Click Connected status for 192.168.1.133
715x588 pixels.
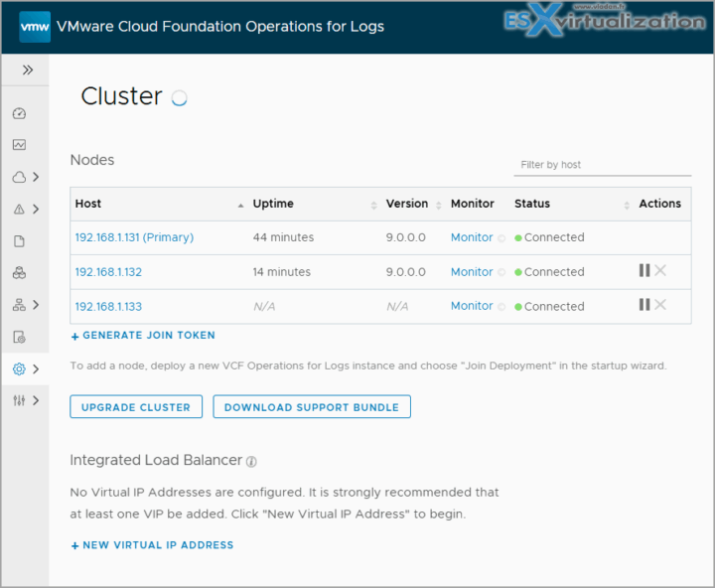pos(549,307)
